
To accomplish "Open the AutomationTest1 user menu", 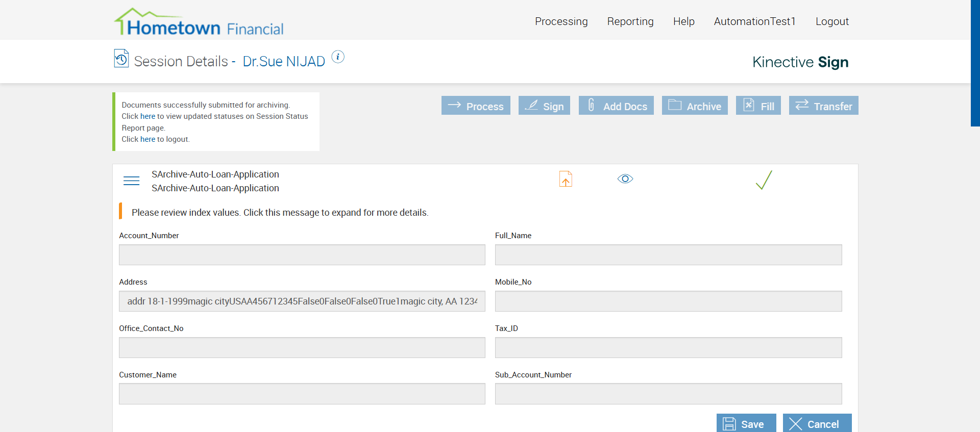I will [x=754, y=21].
